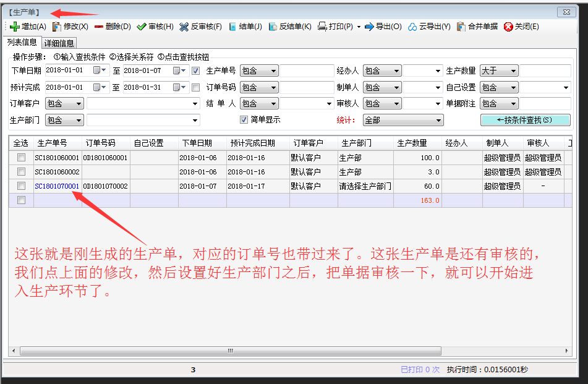588x384 pixels.
Task: Click the horizontal scrollbar under the table
Action: pos(291,351)
